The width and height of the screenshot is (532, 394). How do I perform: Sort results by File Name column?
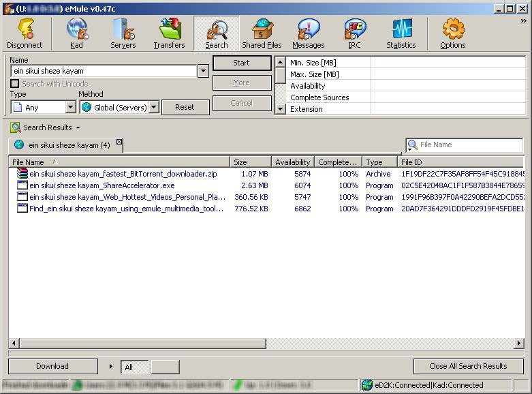coord(119,162)
